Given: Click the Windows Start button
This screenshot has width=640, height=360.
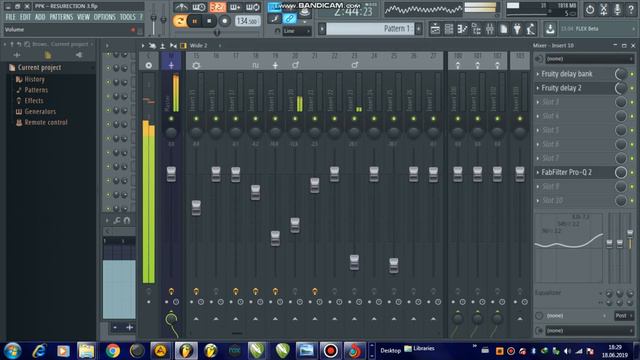Looking at the screenshot, I should (x=13, y=351).
